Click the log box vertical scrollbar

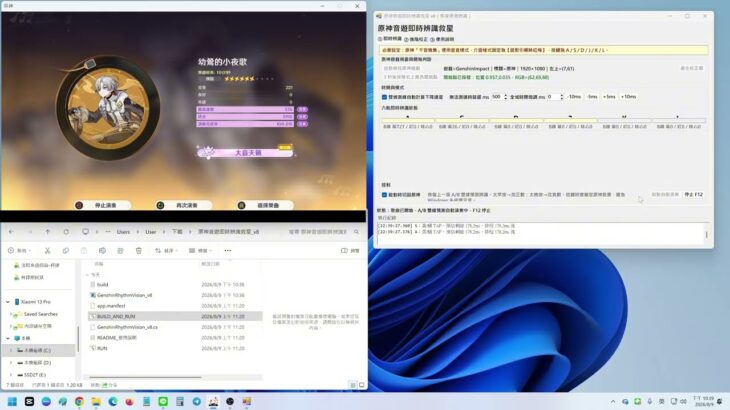click(x=706, y=234)
